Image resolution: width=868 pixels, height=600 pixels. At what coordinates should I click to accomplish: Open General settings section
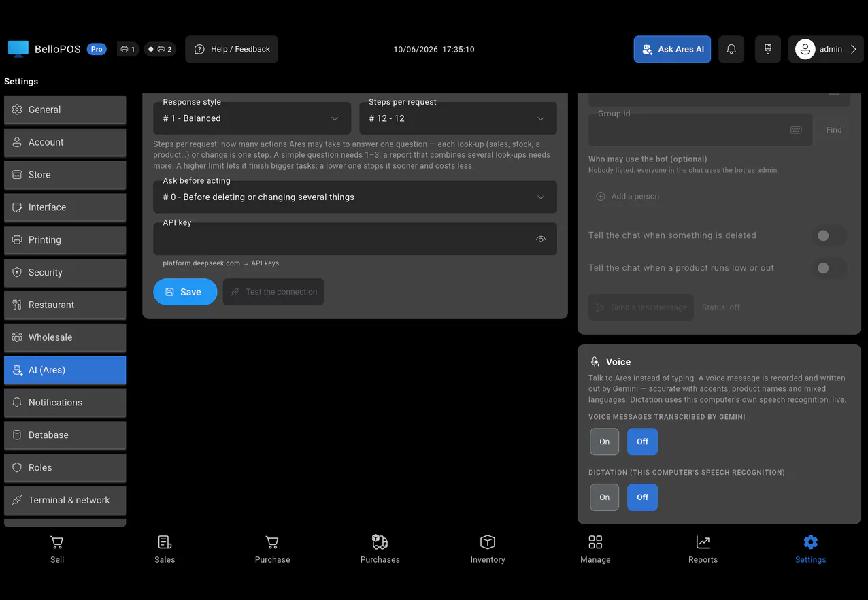click(x=65, y=110)
